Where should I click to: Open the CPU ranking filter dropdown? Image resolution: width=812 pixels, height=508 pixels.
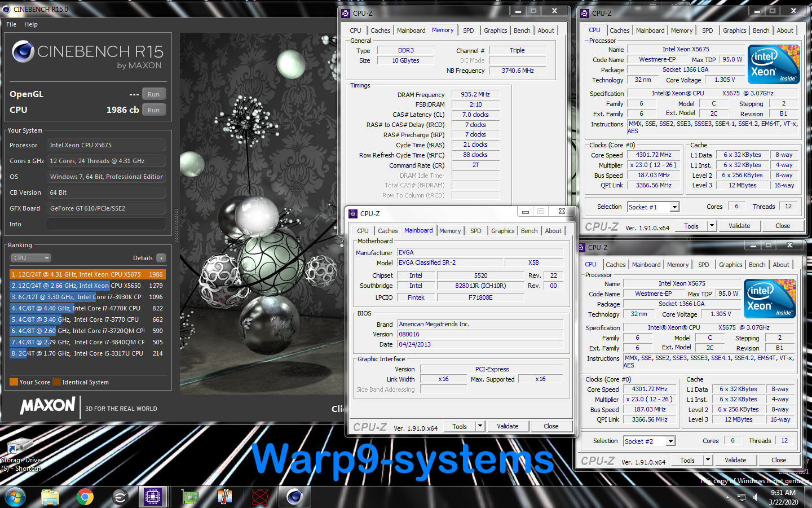coord(31,258)
